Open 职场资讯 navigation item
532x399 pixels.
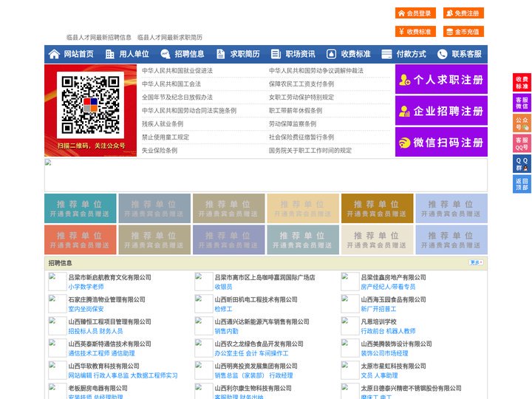tap(300, 54)
